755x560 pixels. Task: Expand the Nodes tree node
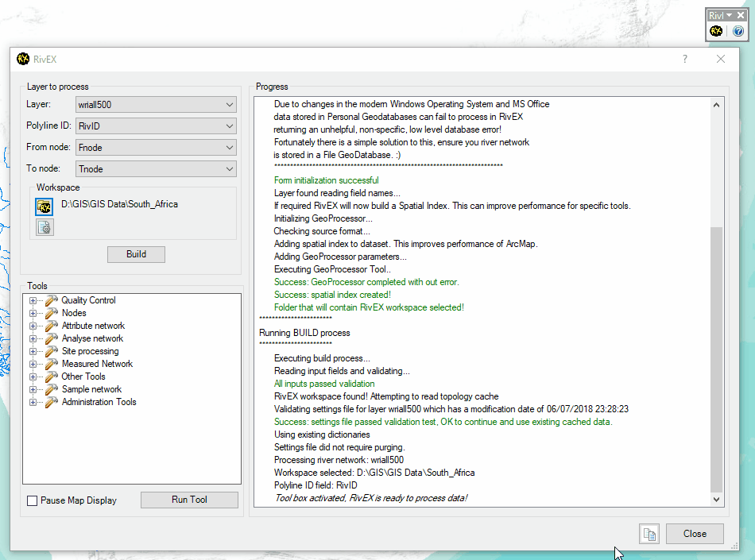tap(33, 313)
